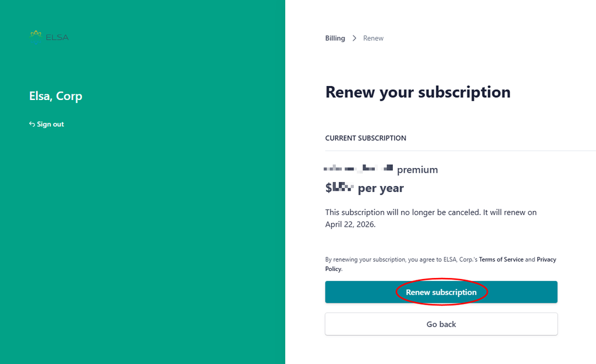The height and width of the screenshot is (364, 596).
Task: Click the blurred dollar price amount
Action: (340, 188)
